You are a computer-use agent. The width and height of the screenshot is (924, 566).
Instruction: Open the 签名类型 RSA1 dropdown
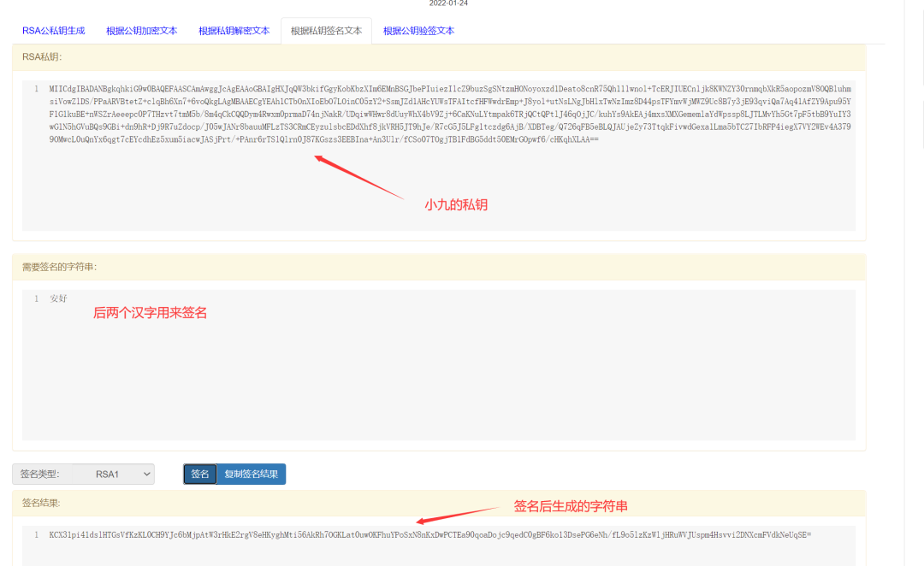coord(115,475)
